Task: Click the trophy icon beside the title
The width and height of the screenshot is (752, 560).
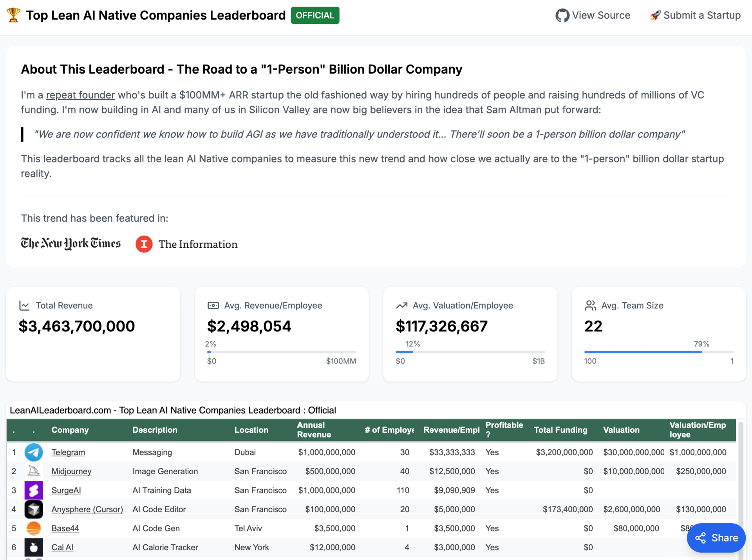Action: click(14, 15)
